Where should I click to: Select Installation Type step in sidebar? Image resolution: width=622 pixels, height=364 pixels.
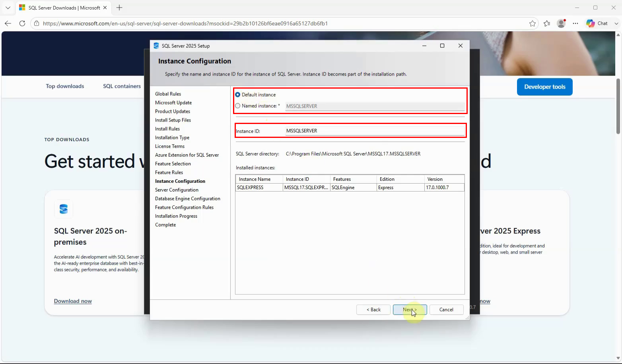point(172,137)
